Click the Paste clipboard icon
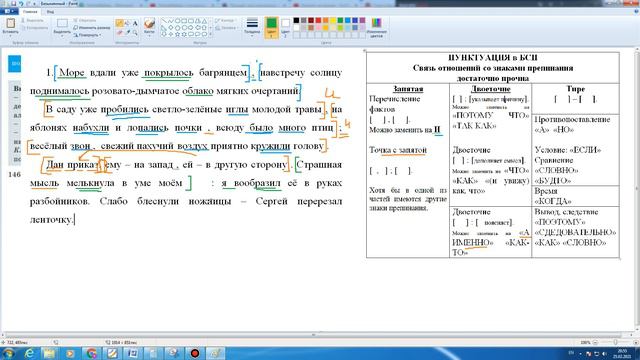640x360 pixels. (x=10, y=23)
